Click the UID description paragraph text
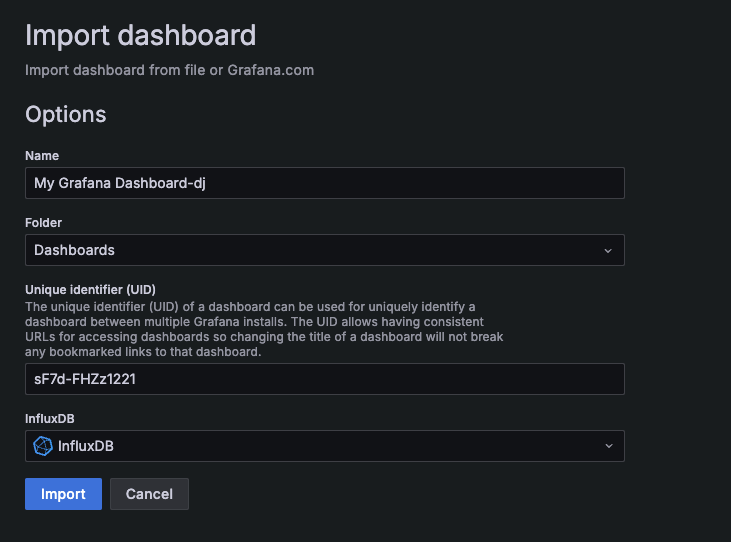This screenshot has height=542, width=731. click(264, 329)
